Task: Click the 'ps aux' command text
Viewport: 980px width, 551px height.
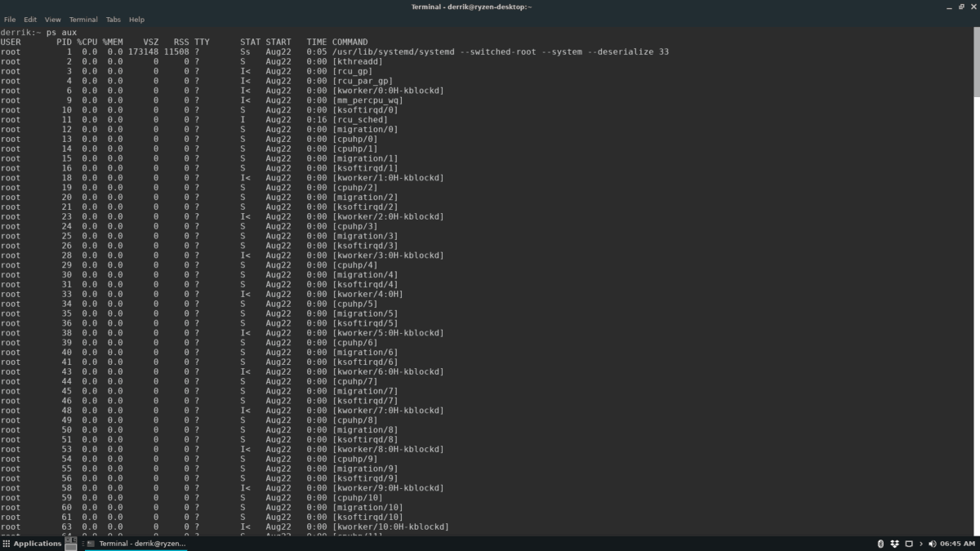Action: (61, 33)
